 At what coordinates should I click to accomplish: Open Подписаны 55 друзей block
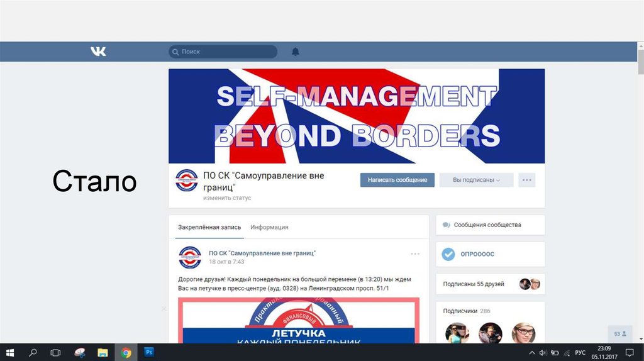coord(491,284)
